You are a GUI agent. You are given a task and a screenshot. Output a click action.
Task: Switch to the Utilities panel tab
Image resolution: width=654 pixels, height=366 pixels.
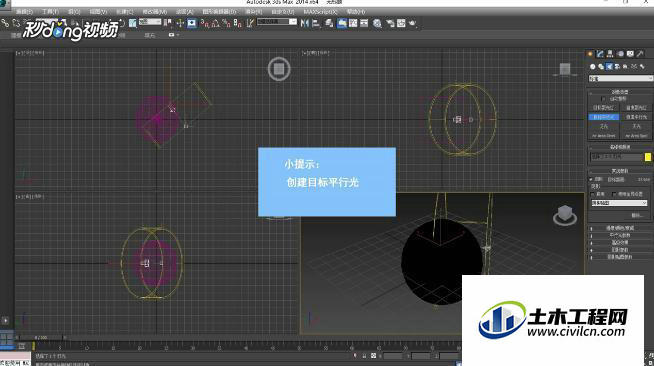click(640, 54)
